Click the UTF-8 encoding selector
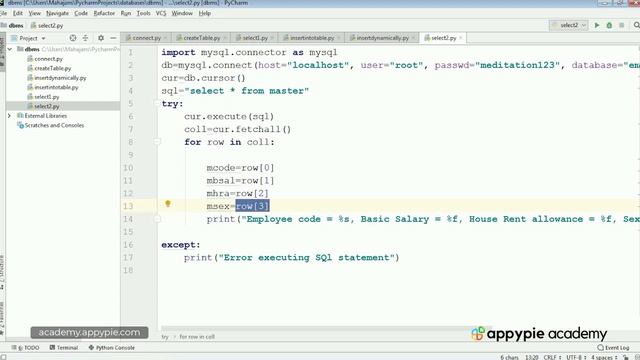The image size is (640, 360). click(576, 357)
